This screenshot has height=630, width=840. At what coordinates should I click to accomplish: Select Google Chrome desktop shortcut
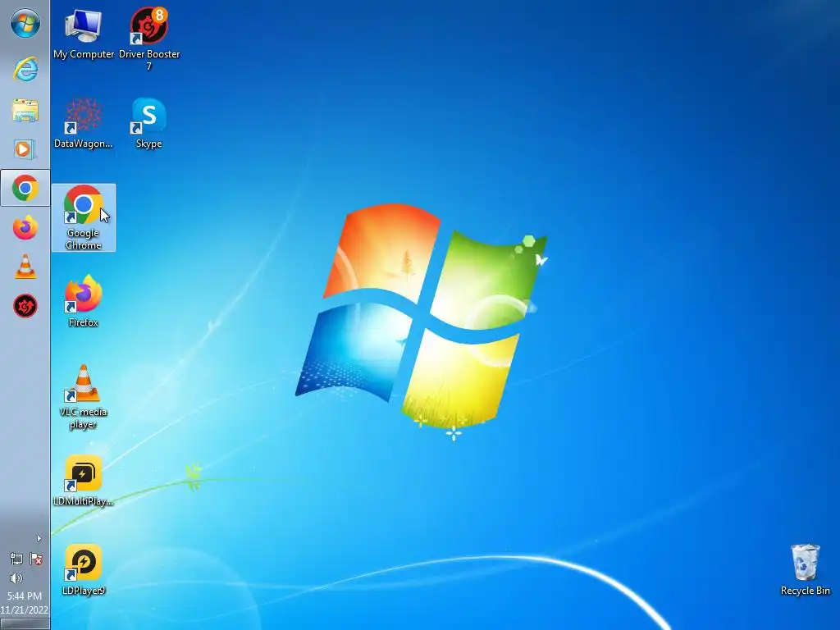(x=83, y=217)
